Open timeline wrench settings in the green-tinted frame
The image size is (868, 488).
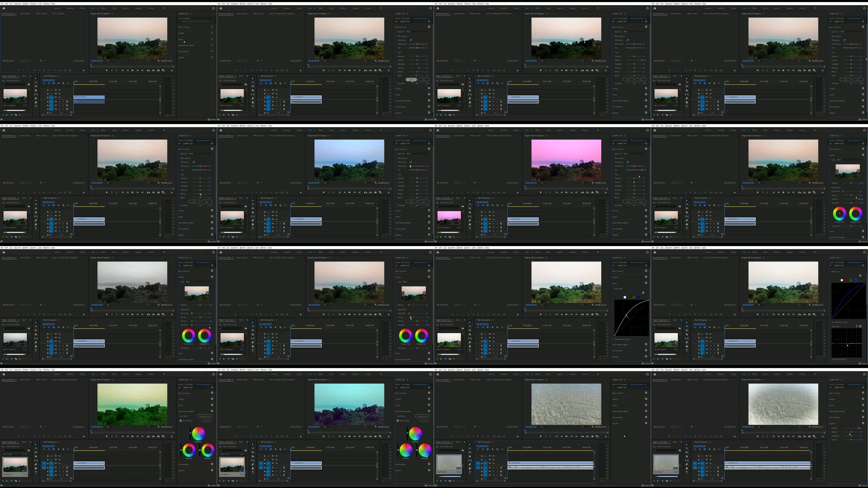pos(63,449)
